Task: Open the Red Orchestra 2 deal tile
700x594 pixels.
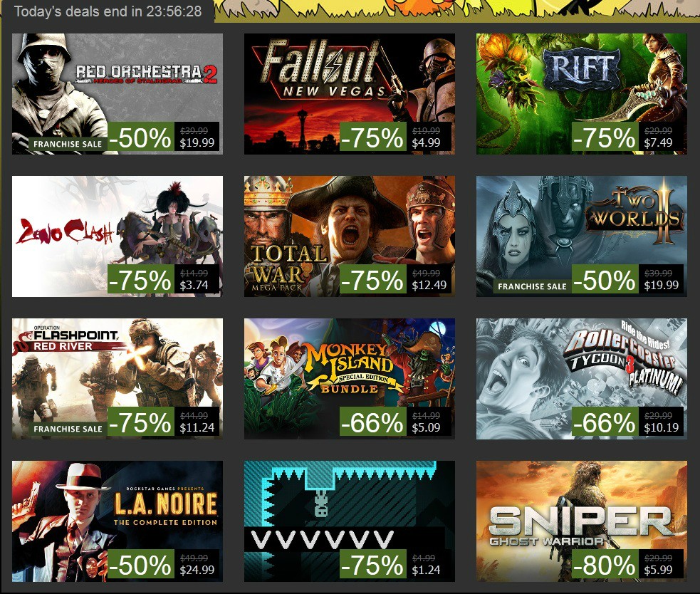Action: coord(117,94)
